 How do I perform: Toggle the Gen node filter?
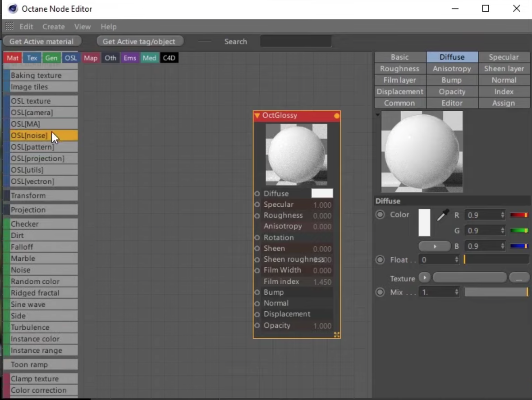[51, 58]
